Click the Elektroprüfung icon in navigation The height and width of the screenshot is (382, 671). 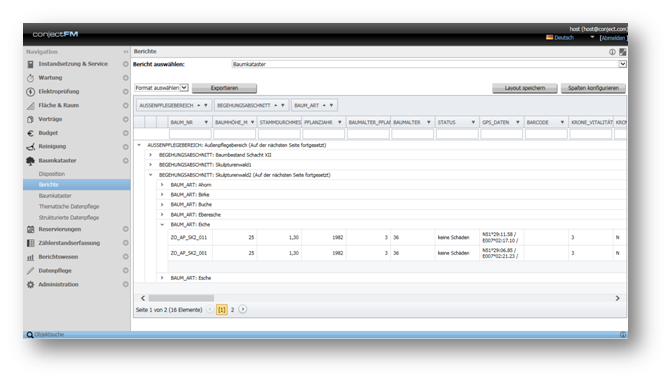tap(30, 92)
